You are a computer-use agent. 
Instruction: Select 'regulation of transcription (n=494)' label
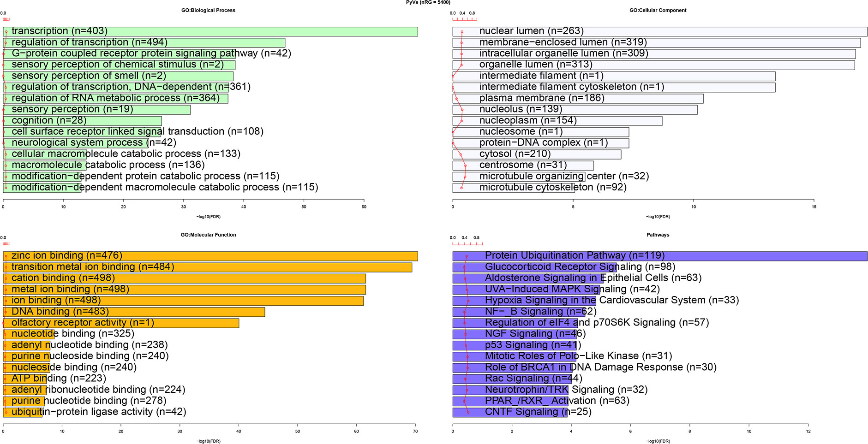tap(90, 42)
